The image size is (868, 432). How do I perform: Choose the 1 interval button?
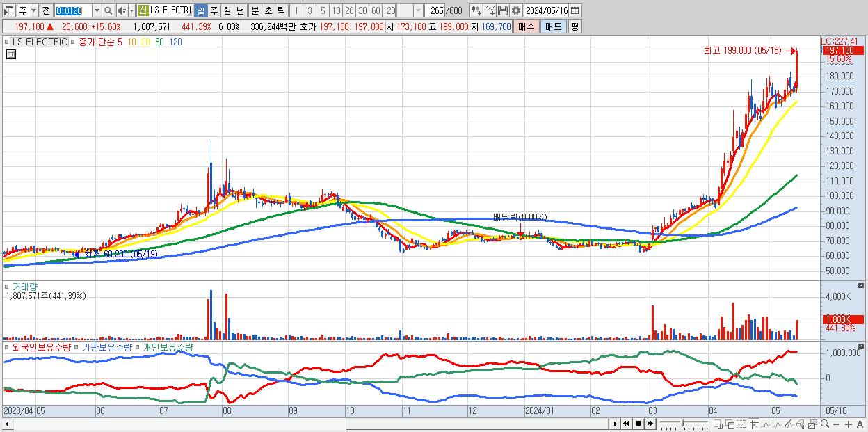click(296, 10)
